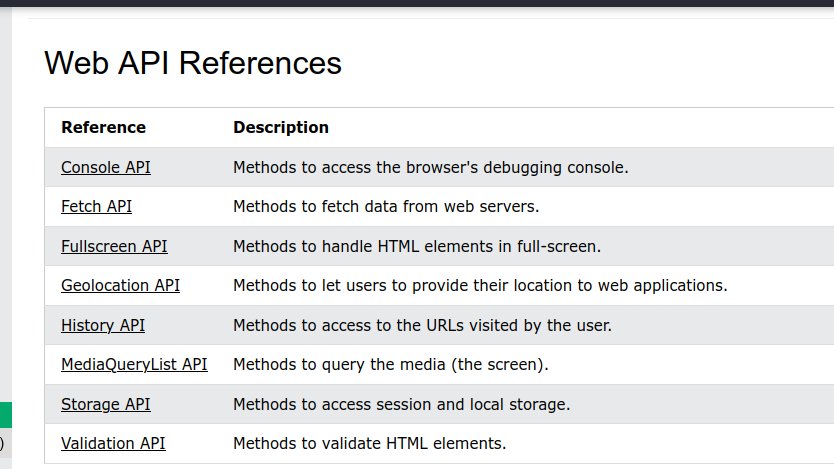Open the Fetch API reference link
Viewport: 834px width, 469px height.
pyautogui.click(x=96, y=206)
